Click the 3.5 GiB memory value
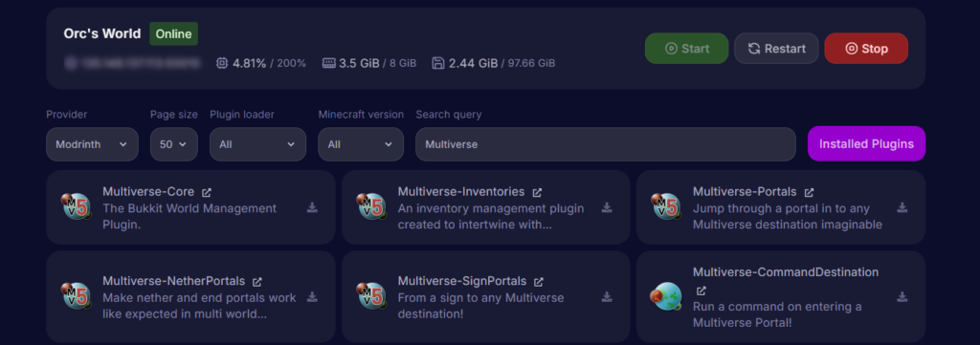 coord(360,63)
